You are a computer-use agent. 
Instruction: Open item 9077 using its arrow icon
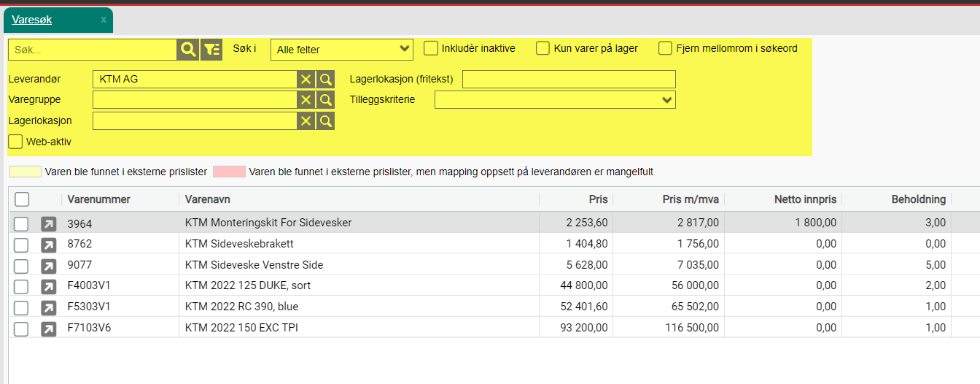pos(48,265)
